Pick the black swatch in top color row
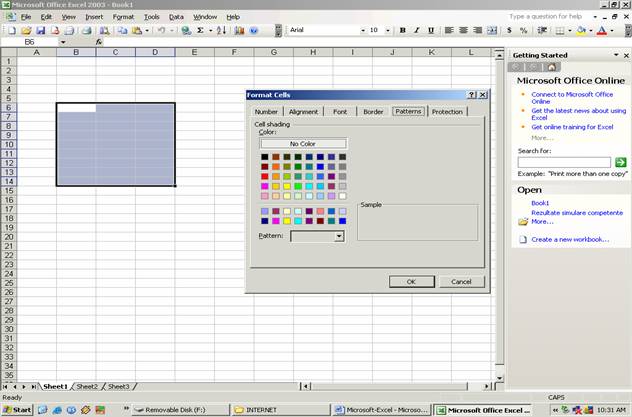 click(264, 157)
